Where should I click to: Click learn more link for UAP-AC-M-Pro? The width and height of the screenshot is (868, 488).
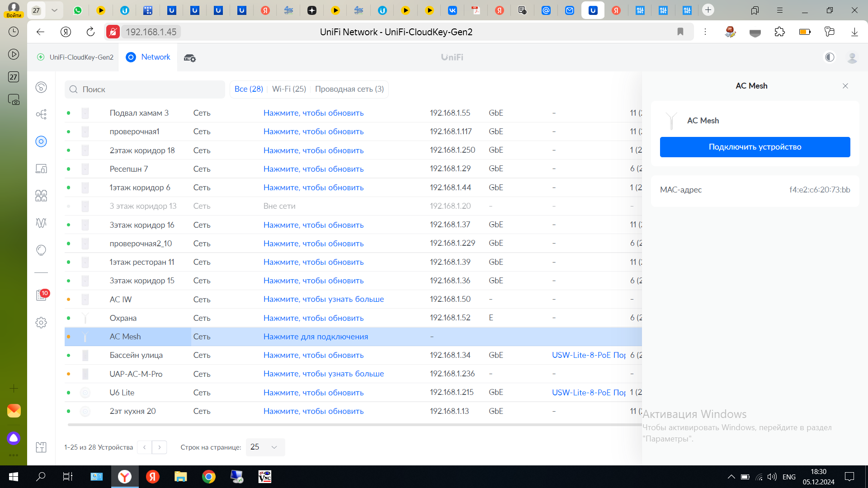(324, 374)
